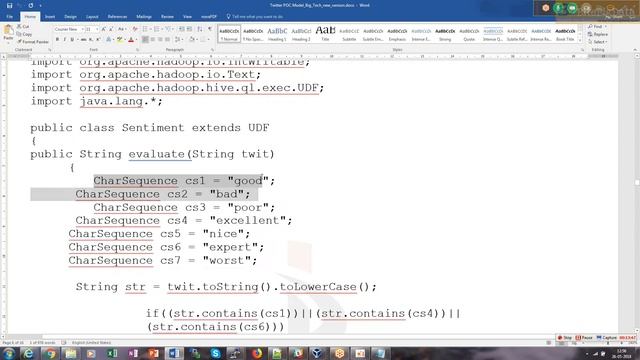The image size is (640, 360).
Task: Open Text Effects and Typography
Action: coord(109,40)
